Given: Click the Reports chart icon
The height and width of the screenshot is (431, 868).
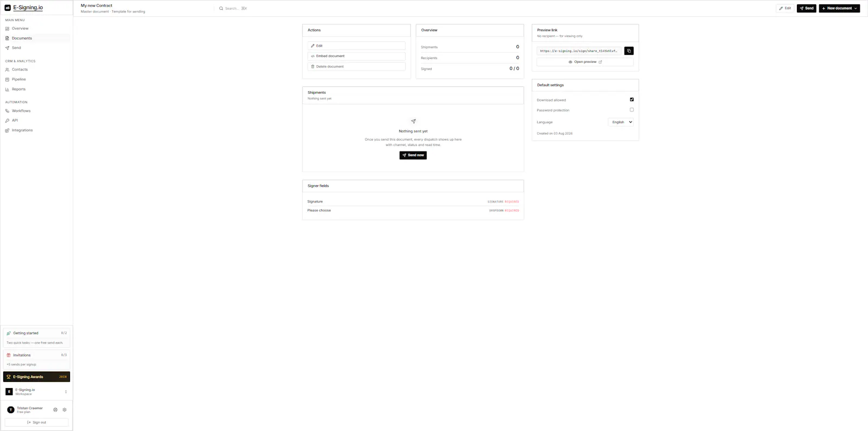Looking at the screenshot, I should 7,89.
